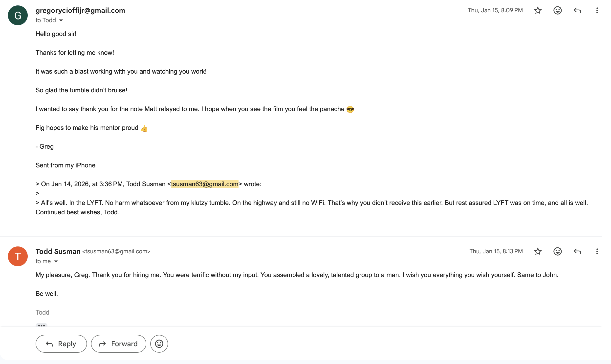Image resolution: width=611 pixels, height=364 pixels.
Task: Open more options for Greg's email
Action: coord(597,10)
